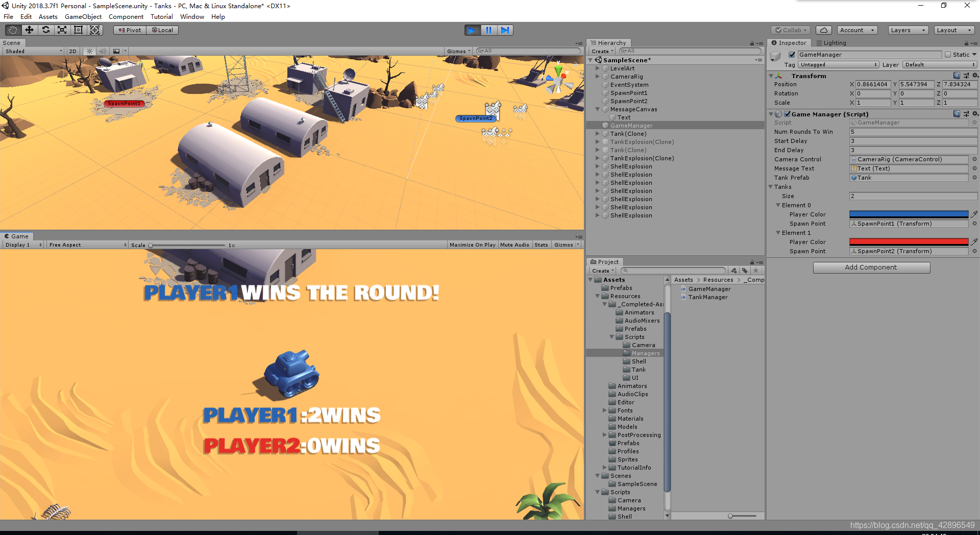Open the Layers dropdown

tap(908, 30)
